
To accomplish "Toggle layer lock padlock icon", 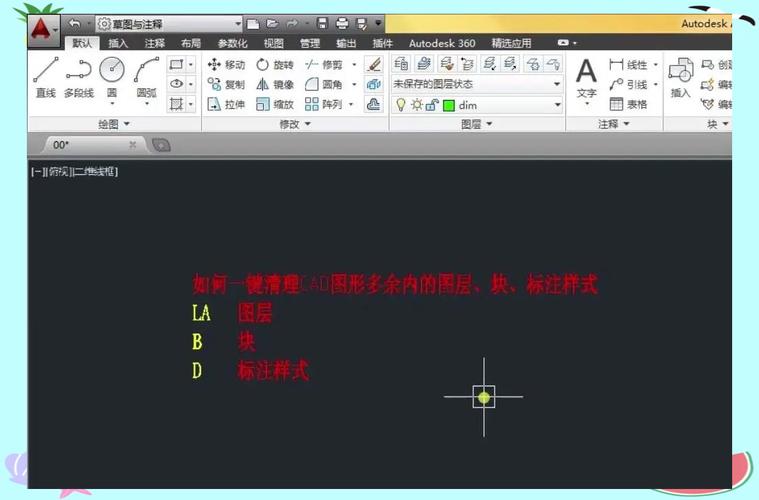I will 432,105.
